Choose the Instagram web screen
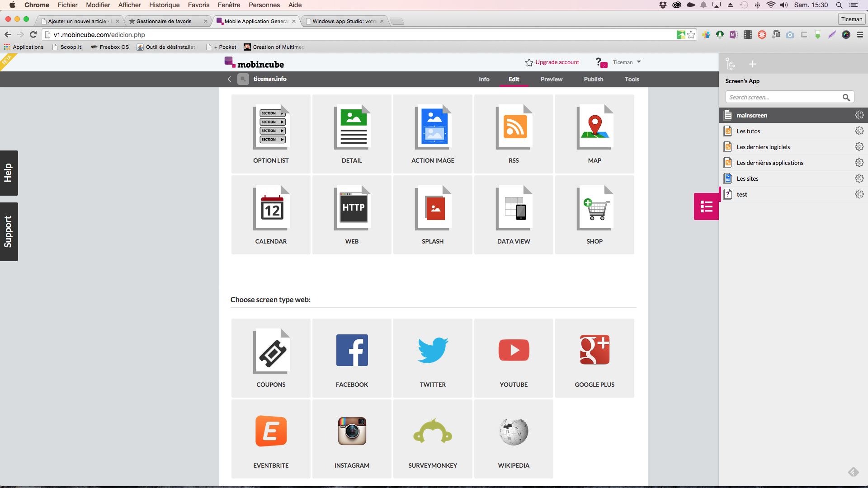 [x=352, y=439]
